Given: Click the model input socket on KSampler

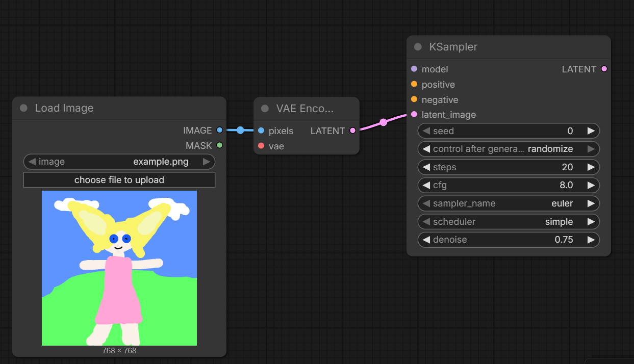Looking at the screenshot, I should (x=414, y=69).
